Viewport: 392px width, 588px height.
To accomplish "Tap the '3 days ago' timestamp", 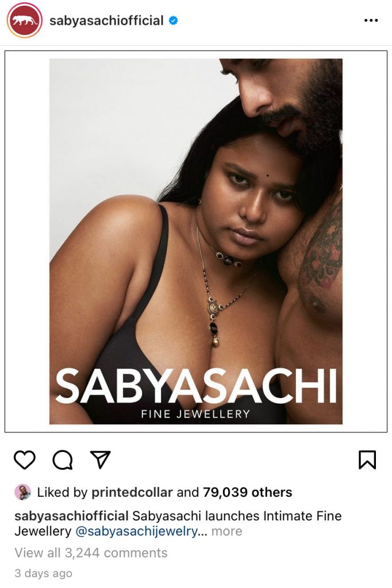I will [43, 574].
